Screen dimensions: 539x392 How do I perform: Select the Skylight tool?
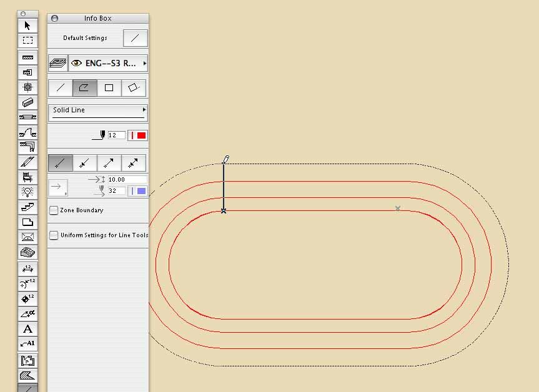(27, 162)
